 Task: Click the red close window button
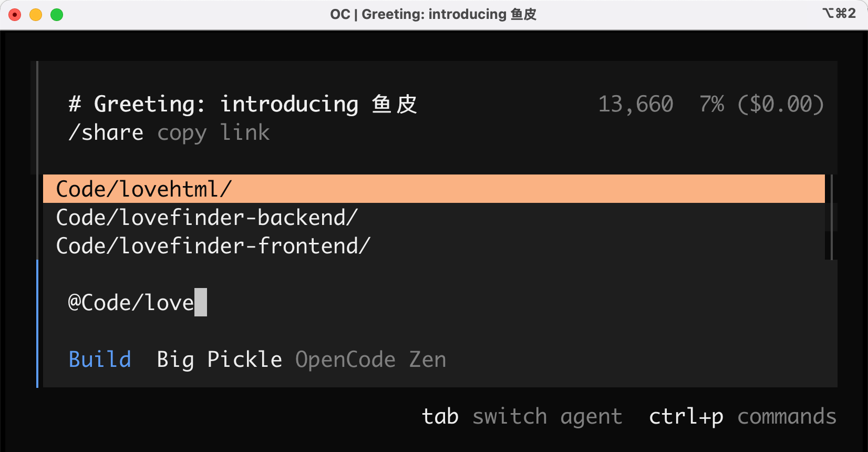click(x=15, y=15)
